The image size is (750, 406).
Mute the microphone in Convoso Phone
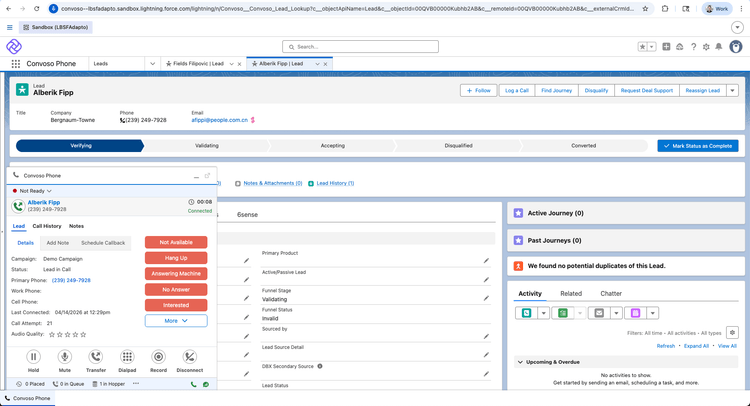click(x=65, y=357)
